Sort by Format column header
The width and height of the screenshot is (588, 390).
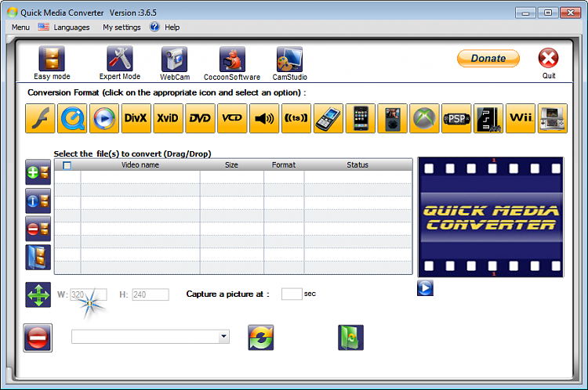(284, 165)
